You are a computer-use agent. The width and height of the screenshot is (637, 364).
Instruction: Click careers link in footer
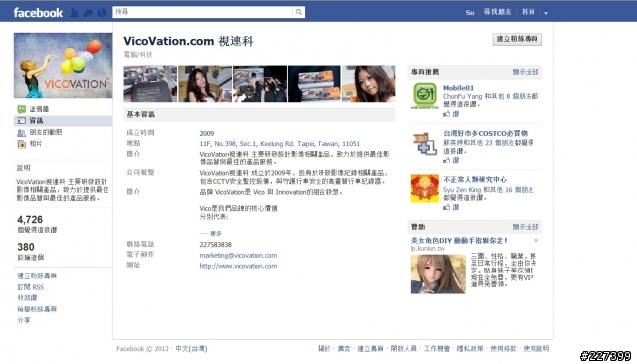437,348
